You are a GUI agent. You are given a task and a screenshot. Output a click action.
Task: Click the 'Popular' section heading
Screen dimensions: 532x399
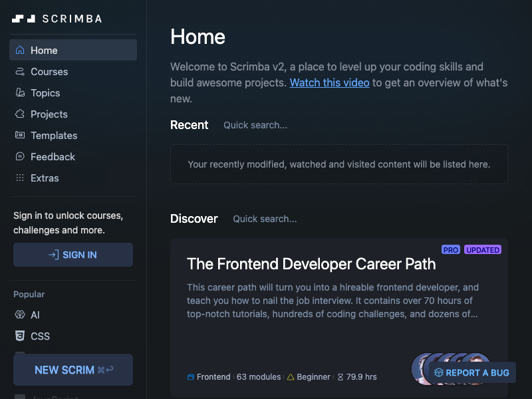[x=29, y=294]
